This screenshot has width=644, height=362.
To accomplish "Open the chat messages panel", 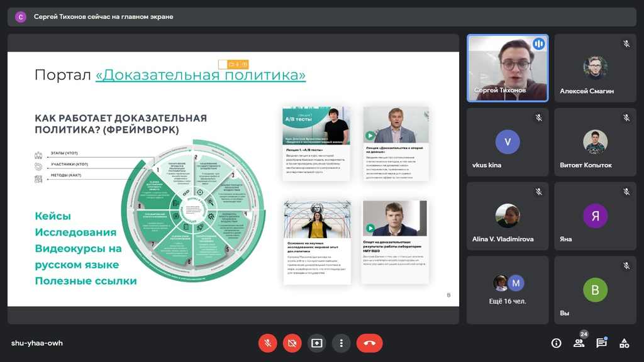I will click(x=602, y=343).
